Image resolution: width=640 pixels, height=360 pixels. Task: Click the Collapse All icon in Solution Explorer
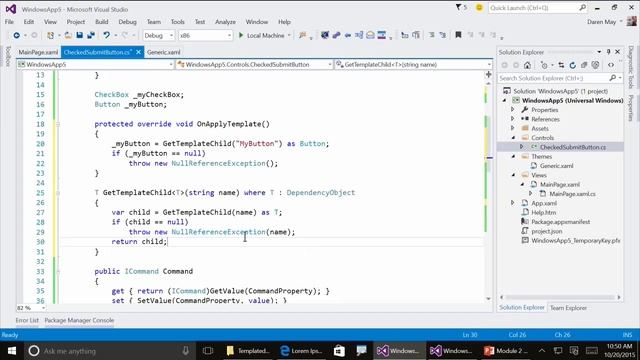click(x=584, y=65)
